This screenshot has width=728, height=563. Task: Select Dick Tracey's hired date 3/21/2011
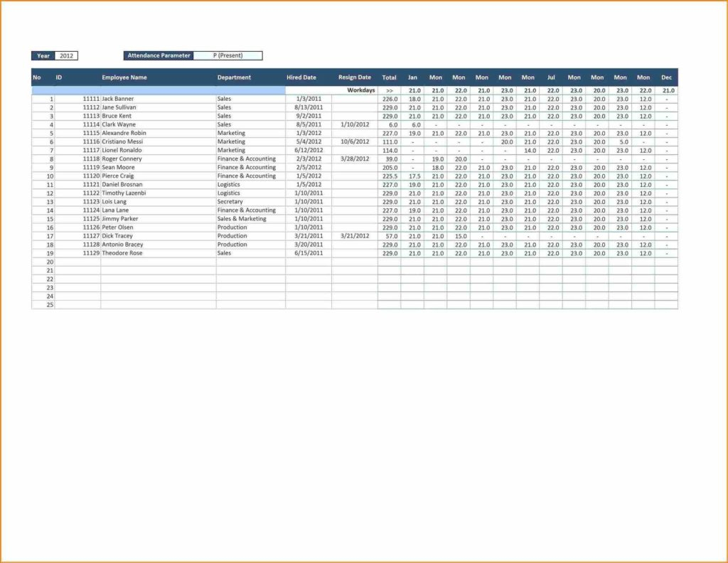click(x=307, y=236)
